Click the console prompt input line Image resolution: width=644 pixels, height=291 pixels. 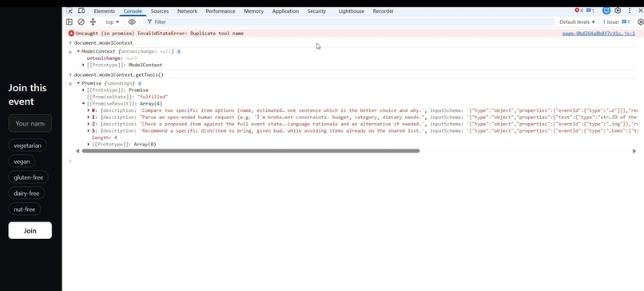(353, 161)
